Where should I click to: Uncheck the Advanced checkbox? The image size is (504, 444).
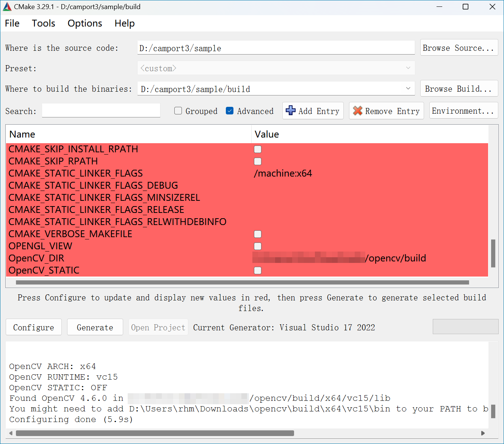[x=230, y=111]
